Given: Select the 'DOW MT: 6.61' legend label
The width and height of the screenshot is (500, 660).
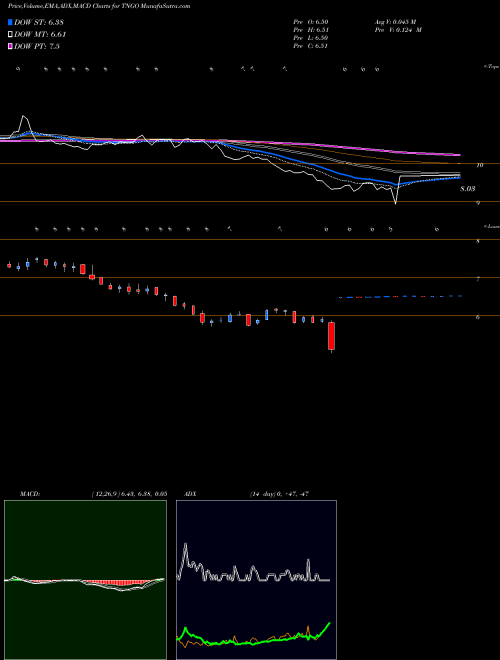Looking at the screenshot, I should point(40,34).
